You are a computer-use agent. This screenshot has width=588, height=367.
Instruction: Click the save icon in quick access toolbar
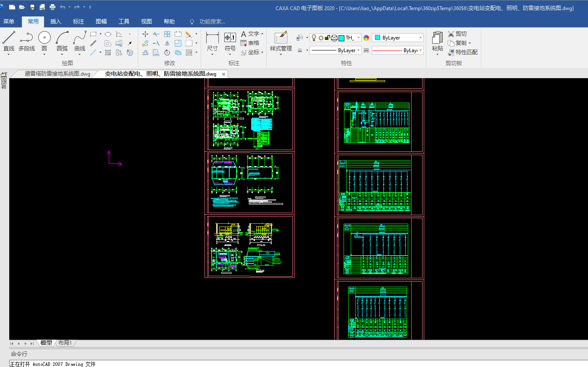32,7
